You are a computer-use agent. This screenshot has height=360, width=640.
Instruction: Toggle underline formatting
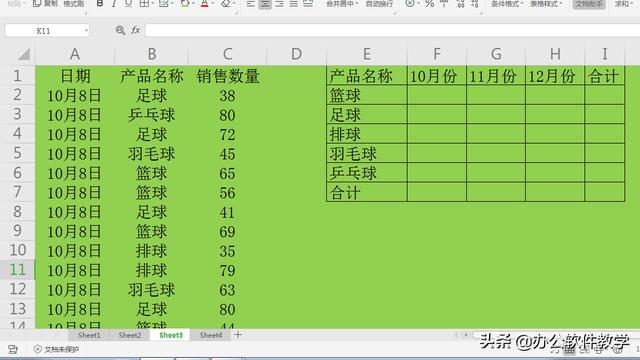[x=129, y=4]
